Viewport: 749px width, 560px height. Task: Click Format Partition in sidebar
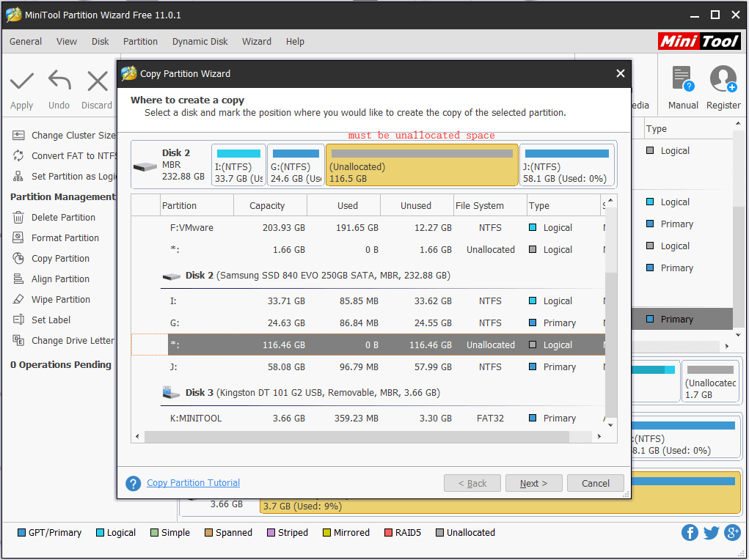[x=56, y=238]
